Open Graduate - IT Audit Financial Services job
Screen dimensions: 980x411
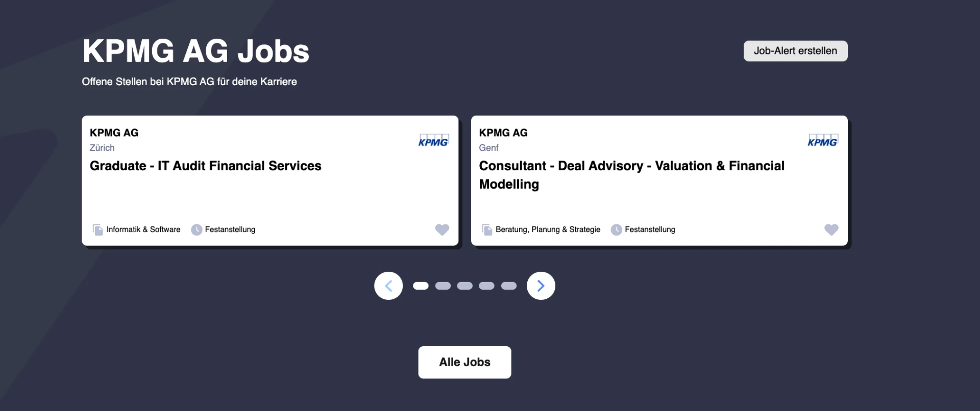pyautogui.click(x=206, y=166)
